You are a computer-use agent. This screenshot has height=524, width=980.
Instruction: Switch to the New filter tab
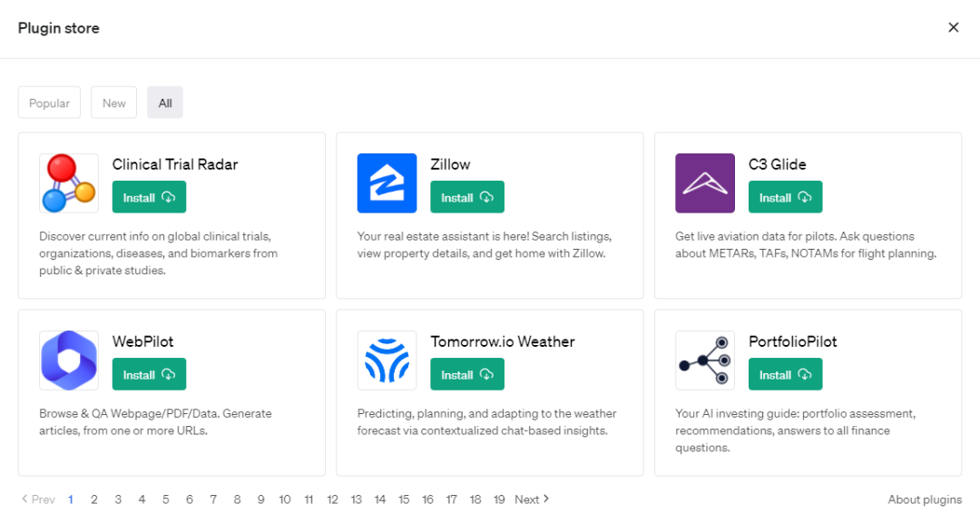tap(113, 104)
